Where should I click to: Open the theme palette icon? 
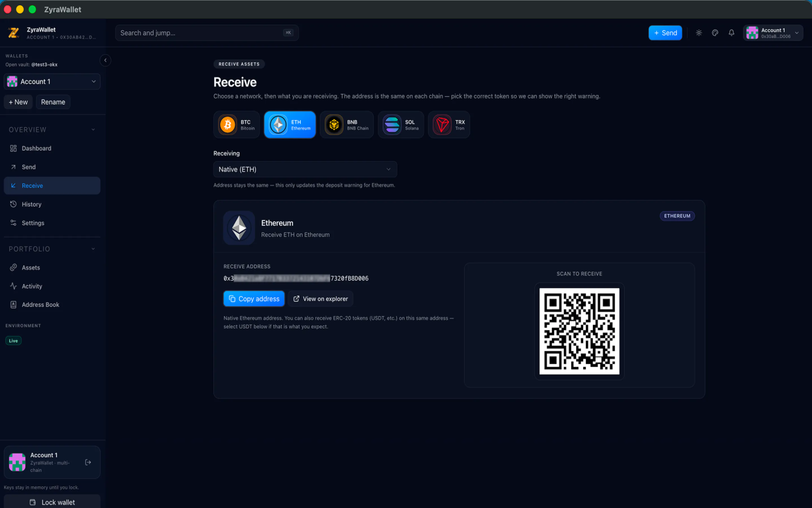(715, 32)
